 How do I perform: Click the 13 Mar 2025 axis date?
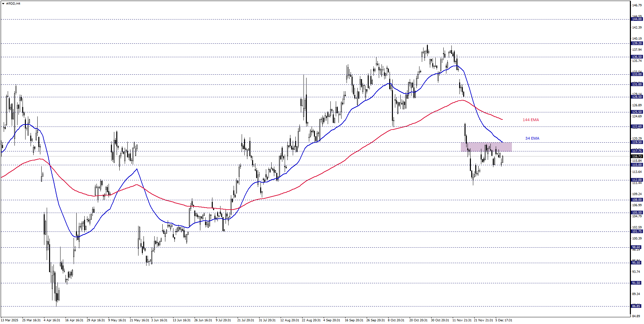tap(9, 320)
